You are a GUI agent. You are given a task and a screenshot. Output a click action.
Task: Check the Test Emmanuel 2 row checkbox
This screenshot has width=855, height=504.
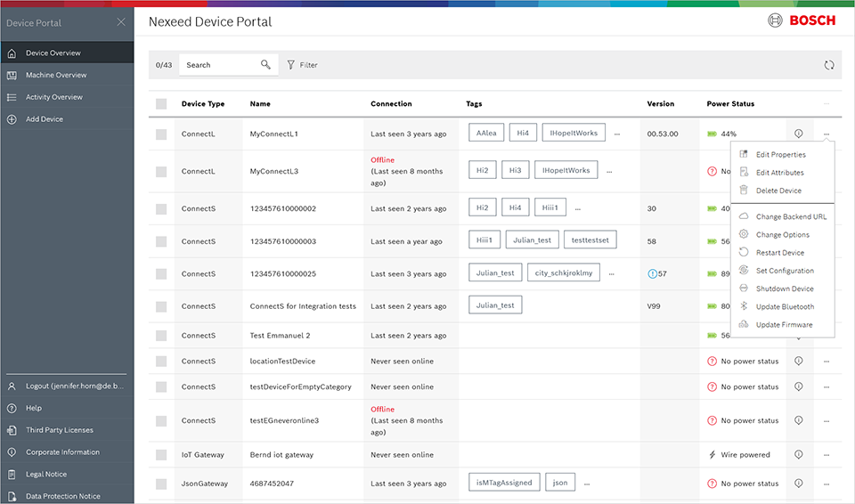point(161,336)
